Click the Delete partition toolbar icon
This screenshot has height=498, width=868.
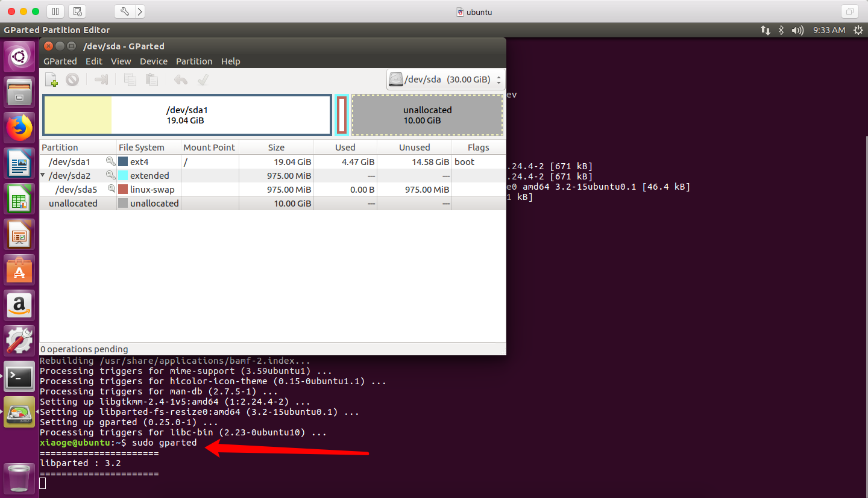pyautogui.click(x=72, y=79)
